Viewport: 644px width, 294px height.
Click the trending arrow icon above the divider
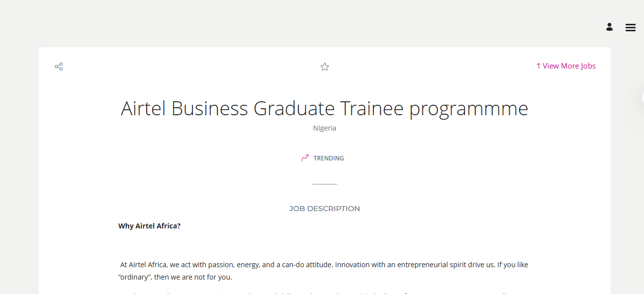pyautogui.click(x=304, y=157)
